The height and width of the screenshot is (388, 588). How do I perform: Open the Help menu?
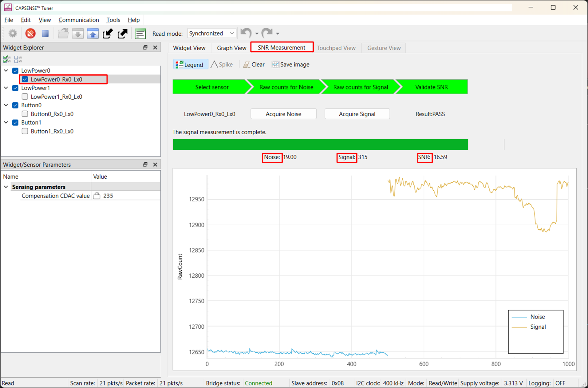(x=134, y=20)
